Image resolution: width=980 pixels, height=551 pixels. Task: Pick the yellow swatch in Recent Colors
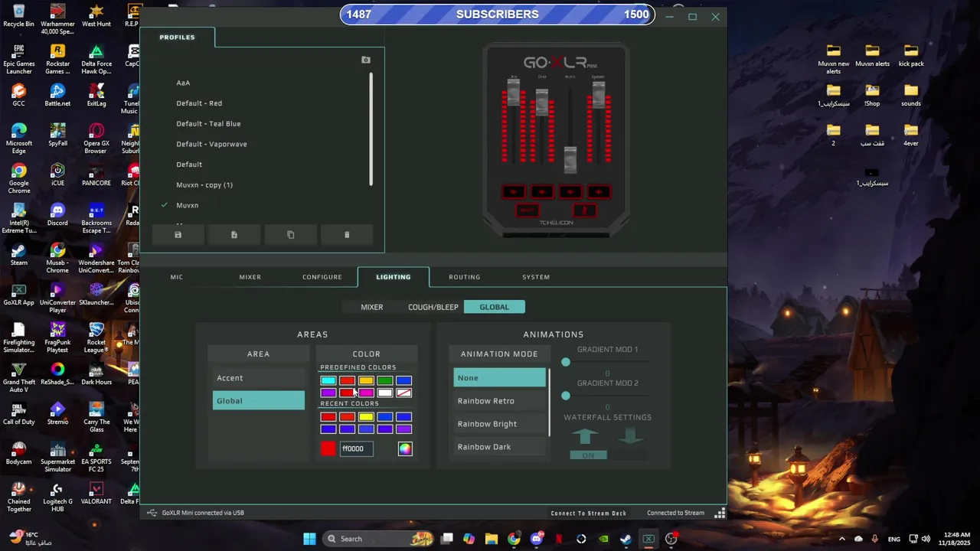click(x=366, y=417)
